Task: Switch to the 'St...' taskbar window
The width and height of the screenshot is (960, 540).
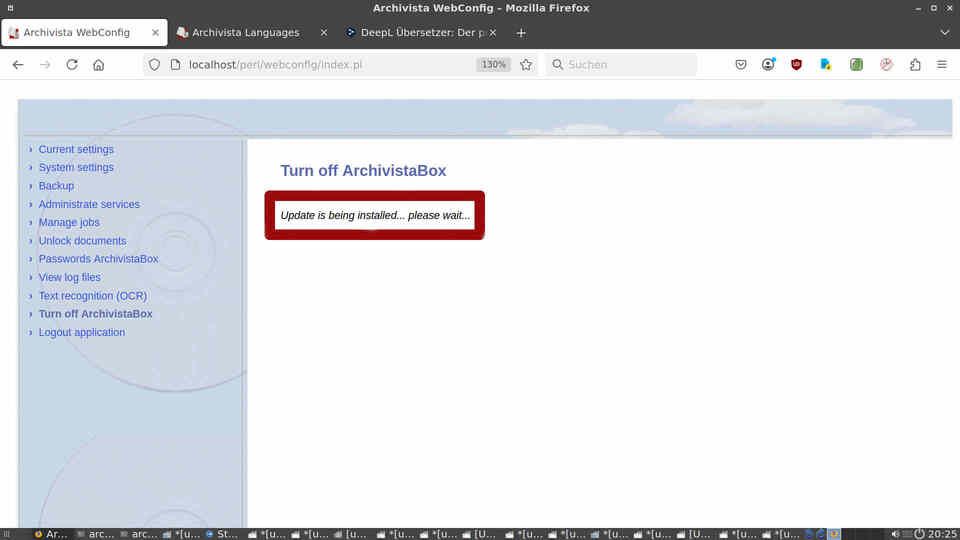Action: tap(222, 534)
